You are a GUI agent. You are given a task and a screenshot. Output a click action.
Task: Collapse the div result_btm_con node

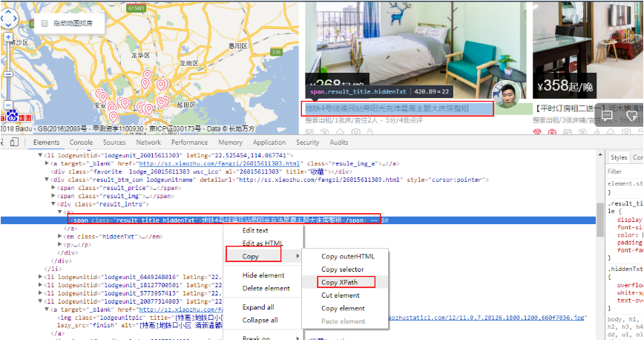47,180
